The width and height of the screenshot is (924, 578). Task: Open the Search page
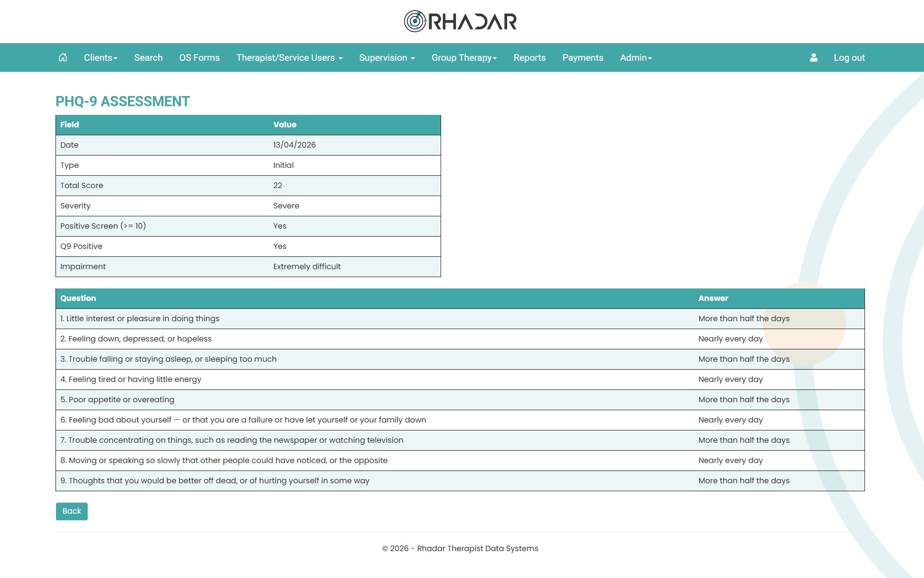click(x=148, y=58)
